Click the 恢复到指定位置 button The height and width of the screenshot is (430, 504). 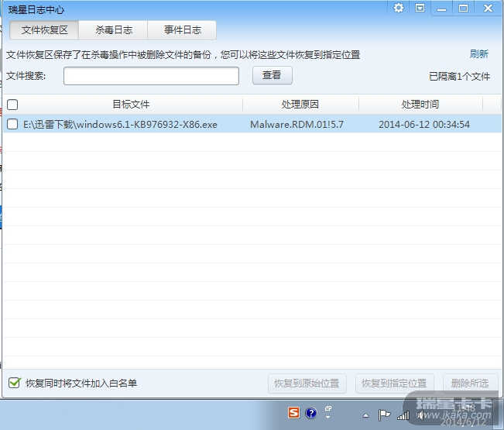pyautogui.click(x=394, y=384)
